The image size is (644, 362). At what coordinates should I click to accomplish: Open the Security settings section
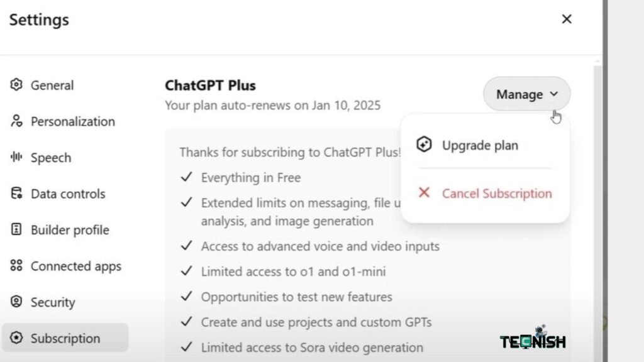(x=62, y=302)
